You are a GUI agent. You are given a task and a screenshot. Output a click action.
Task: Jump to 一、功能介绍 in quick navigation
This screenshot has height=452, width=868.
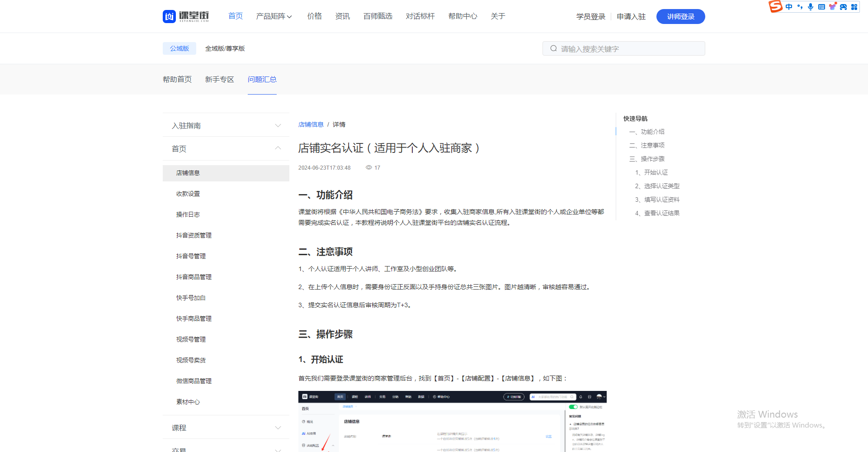(x=647, y=132)
